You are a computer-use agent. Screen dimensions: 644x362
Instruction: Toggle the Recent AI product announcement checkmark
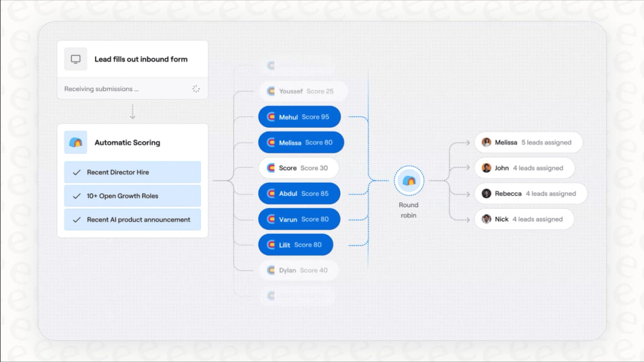click(77, 219)
